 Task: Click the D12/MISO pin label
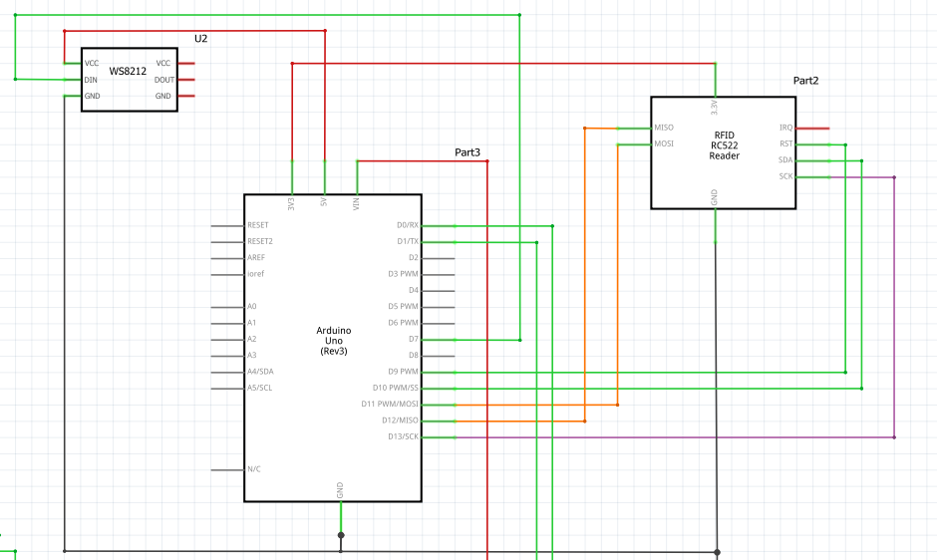click(401, 420)
